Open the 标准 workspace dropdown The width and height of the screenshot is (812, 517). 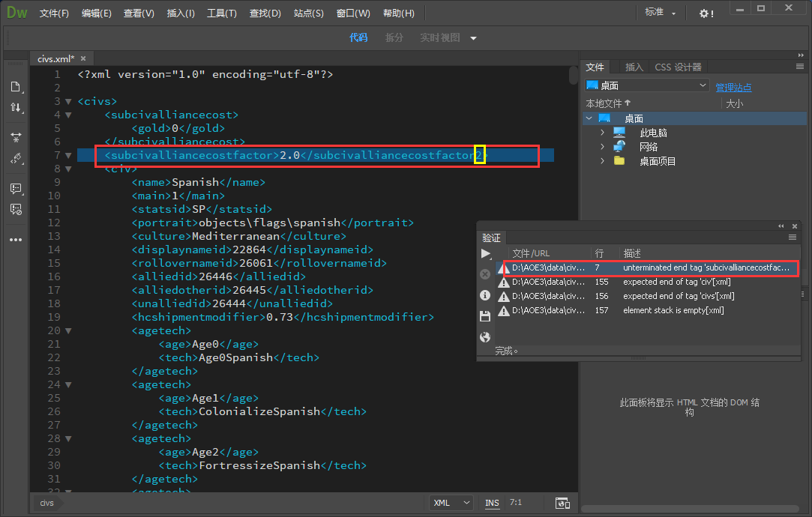660,13
